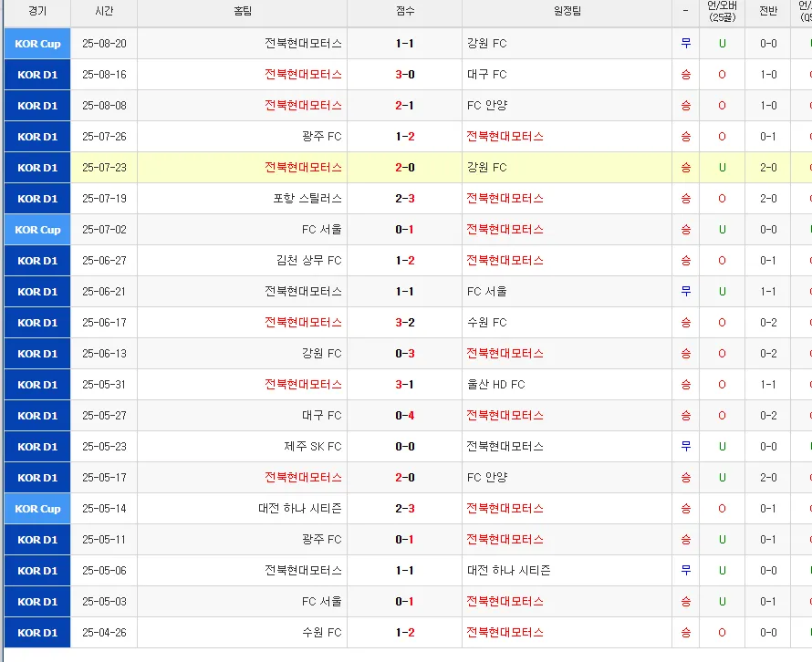Image resolution: width=812 pixels, height=662 pixels.
Task: Open home team 대구 FC on 25-05-27
Action: (x=321, y=416)
